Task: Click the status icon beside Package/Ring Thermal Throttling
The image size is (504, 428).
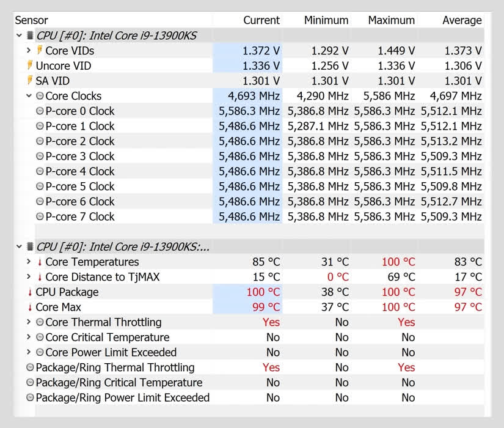Action: (x=30, y=367)
